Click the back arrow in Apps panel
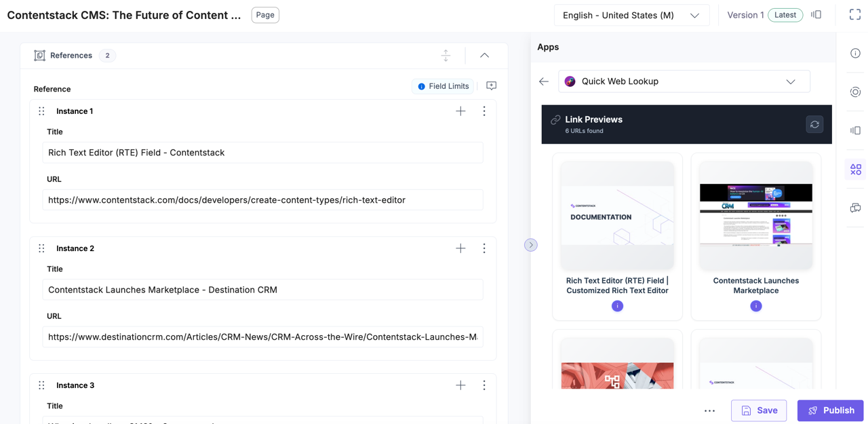The image size is (868, 424). click(544, 81)
